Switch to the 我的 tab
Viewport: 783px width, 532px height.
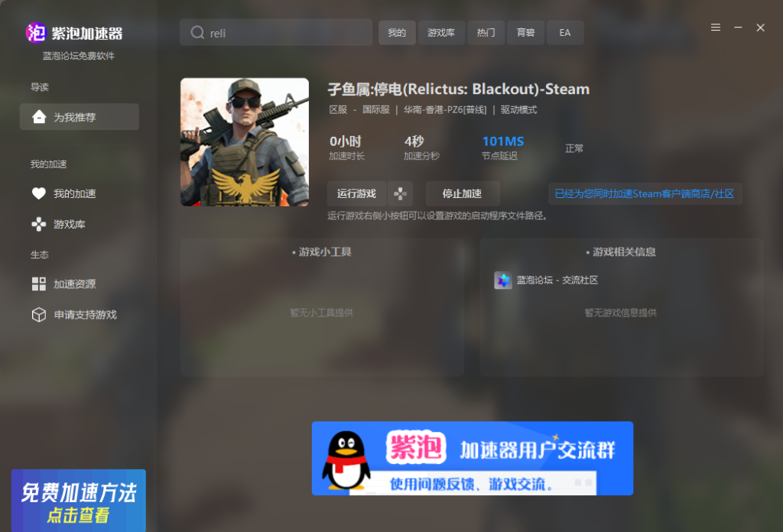(397, 33)
